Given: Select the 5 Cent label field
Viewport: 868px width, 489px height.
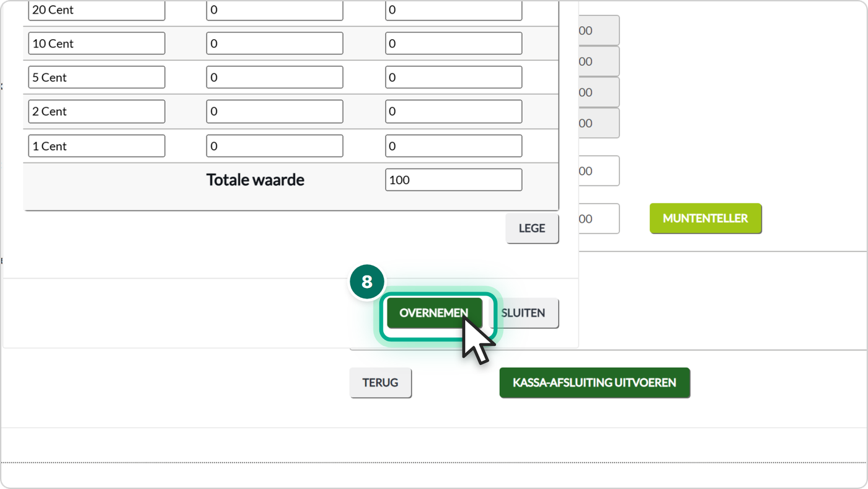Looking at the screenshot, I should (x=97, y=78).
